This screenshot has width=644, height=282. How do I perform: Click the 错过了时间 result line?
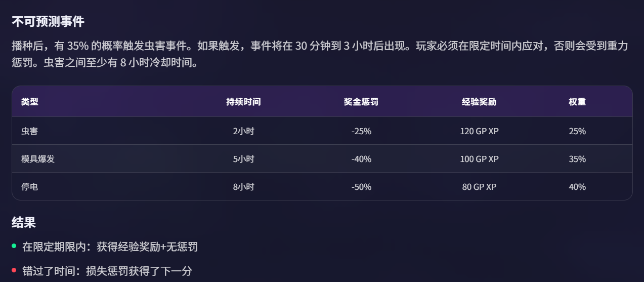tap(107, 271)
